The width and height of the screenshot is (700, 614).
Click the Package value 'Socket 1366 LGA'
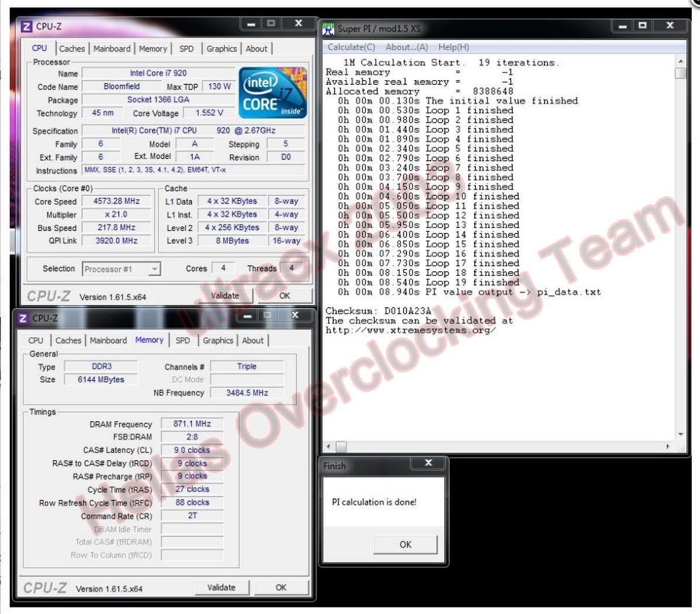[x=158, y=99]
